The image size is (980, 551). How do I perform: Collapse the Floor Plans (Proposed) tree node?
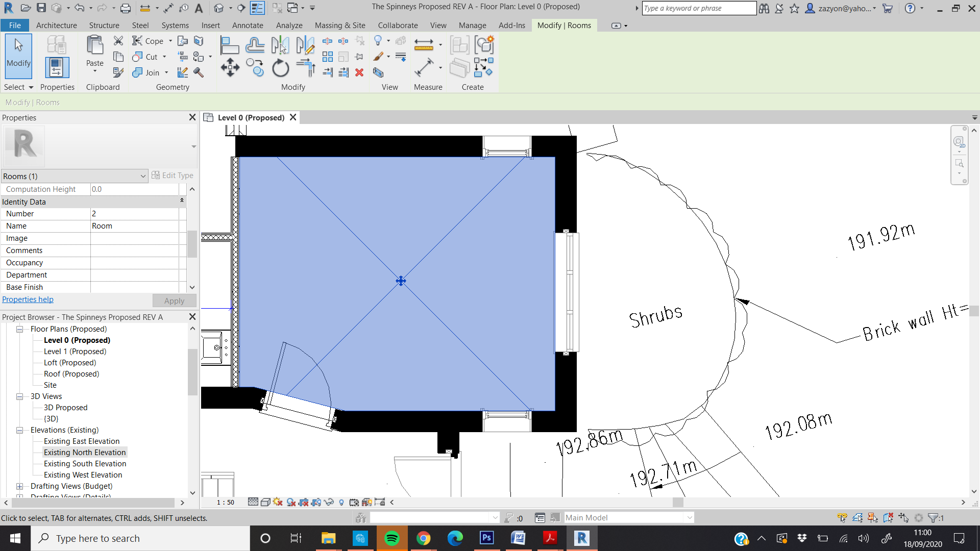pos(19,329)
